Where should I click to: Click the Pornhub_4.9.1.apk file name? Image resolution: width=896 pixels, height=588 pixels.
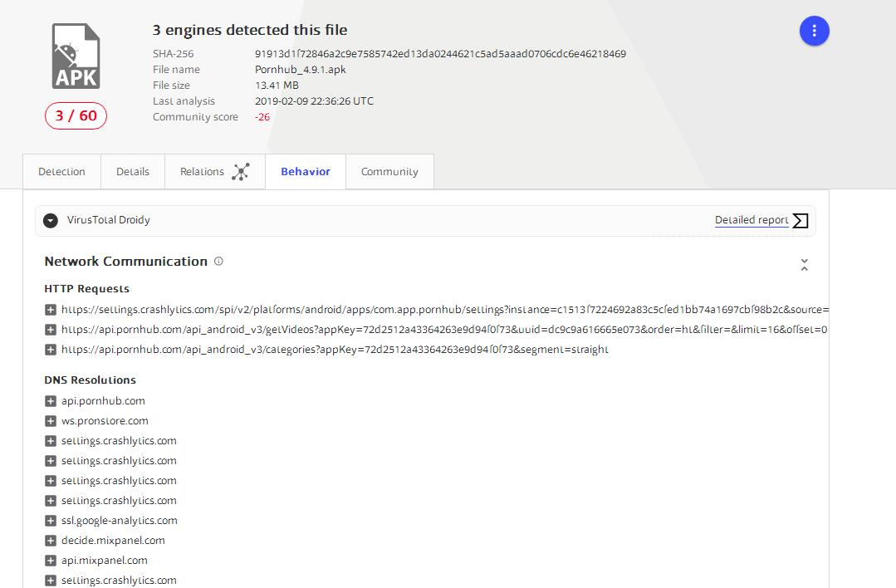301,70
